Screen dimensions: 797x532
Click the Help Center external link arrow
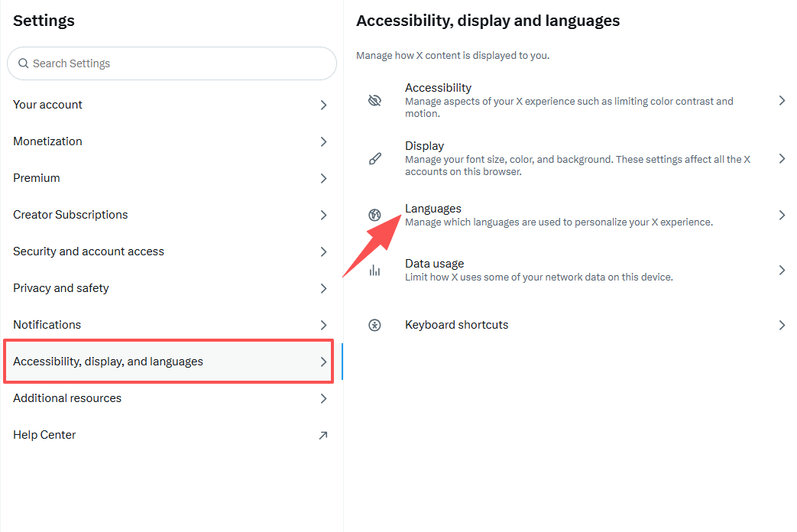[323, 436]
